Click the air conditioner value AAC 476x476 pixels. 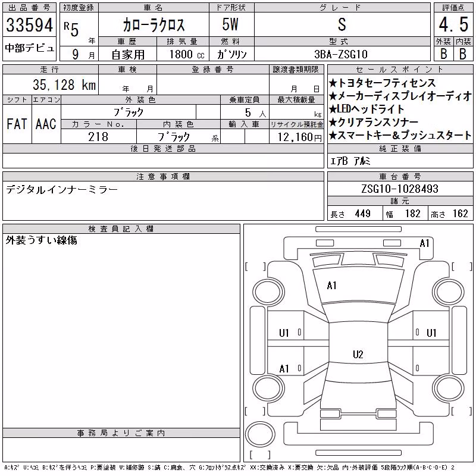pos(46,124)
